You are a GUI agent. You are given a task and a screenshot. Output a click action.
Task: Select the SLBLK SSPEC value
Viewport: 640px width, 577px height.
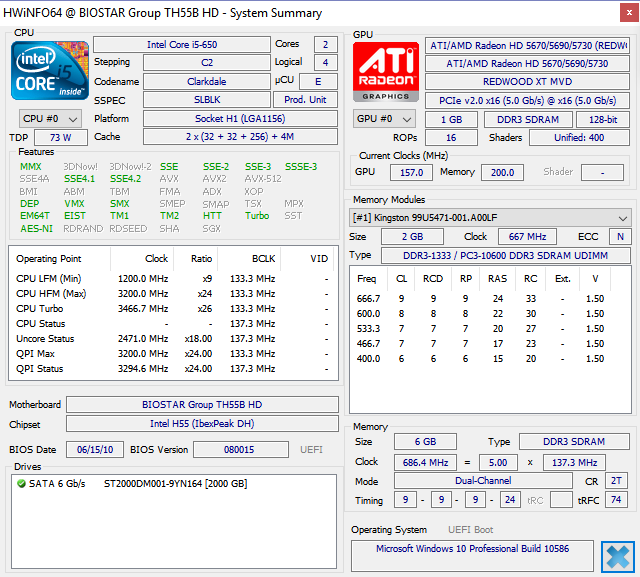click(x=207, y=100)
